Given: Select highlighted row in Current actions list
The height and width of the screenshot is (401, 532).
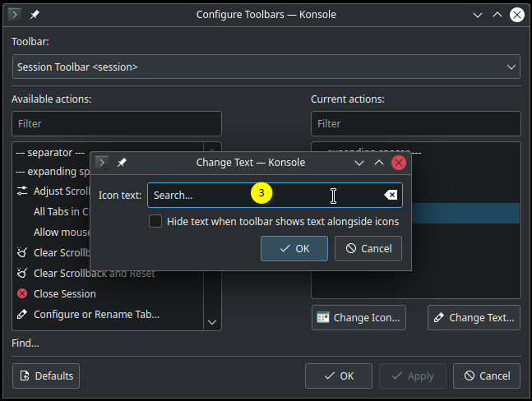Looking at the screenshot, I should (465, 213).
